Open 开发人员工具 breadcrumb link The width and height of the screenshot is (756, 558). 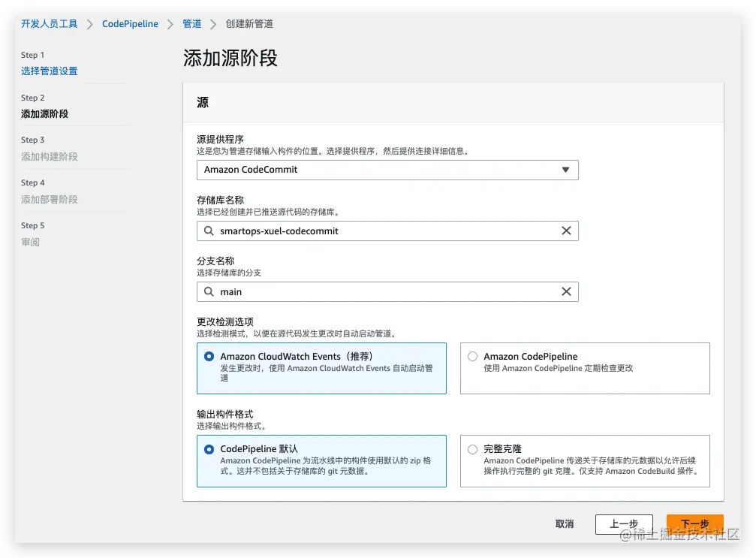pyautogui.click(x=50, y=23)
